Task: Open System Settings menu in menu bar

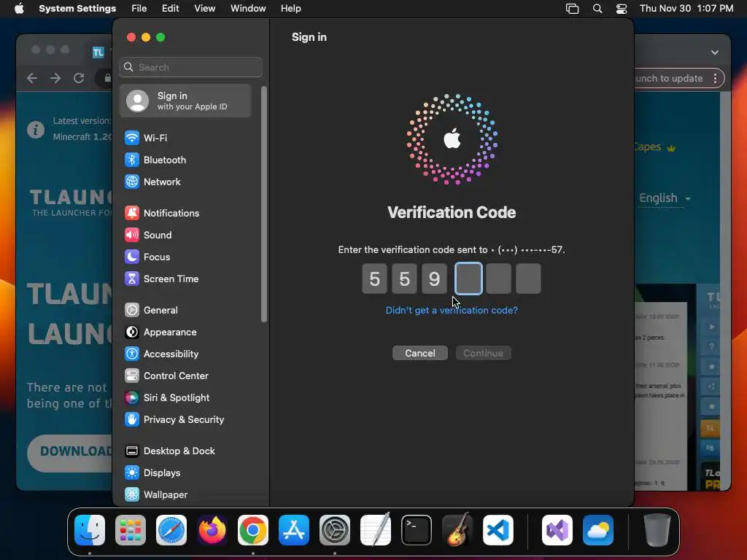Action: point(77,9)
